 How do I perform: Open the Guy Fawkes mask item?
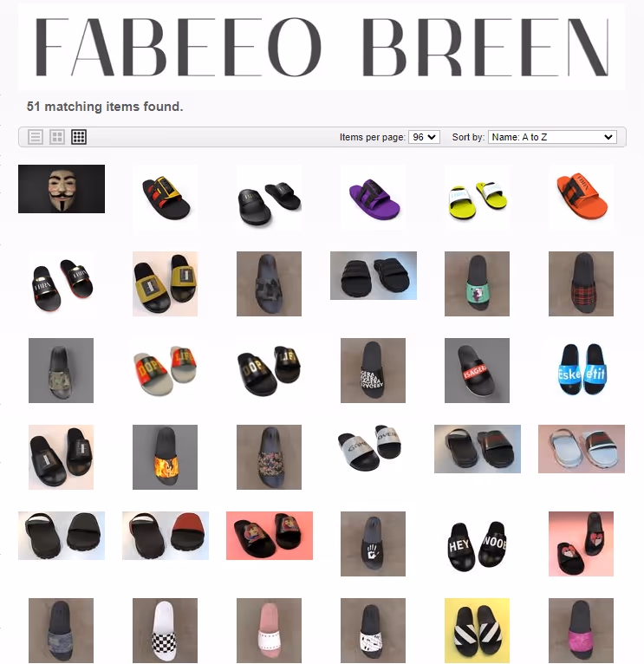tap(62, 189)
